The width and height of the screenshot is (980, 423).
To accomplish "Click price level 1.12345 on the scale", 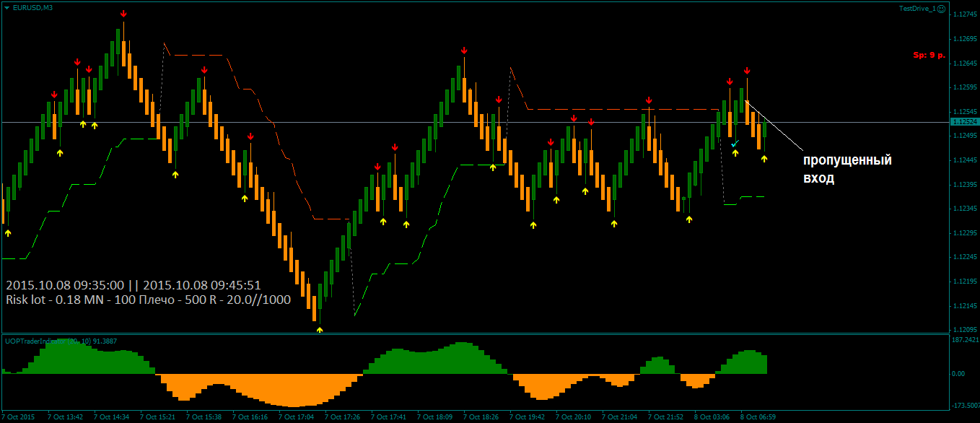I will tap(965, 209).
